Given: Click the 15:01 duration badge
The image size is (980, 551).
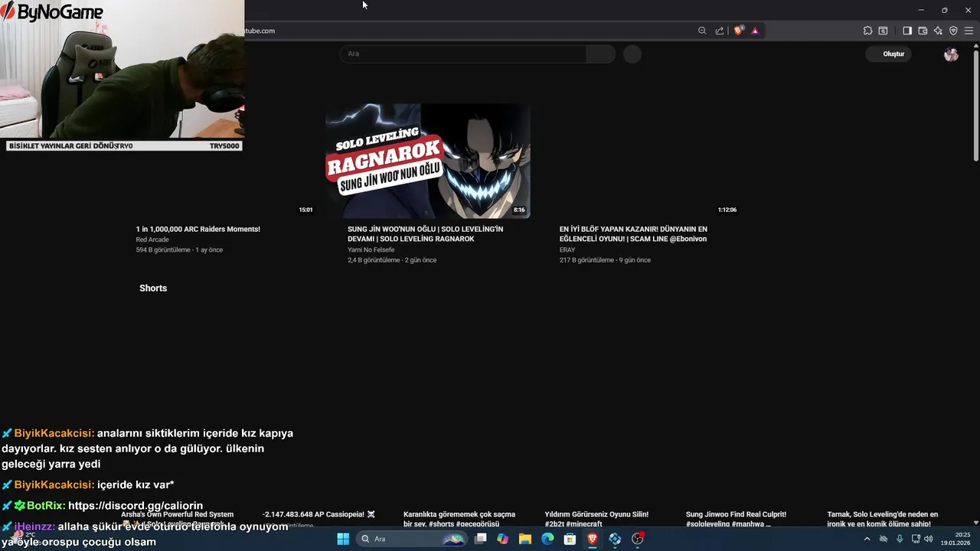Looking at the screenshot, I should (x=305, y=210).
